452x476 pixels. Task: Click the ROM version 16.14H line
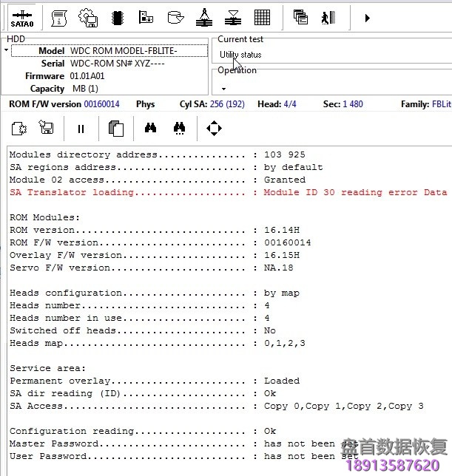click(155, 230)
